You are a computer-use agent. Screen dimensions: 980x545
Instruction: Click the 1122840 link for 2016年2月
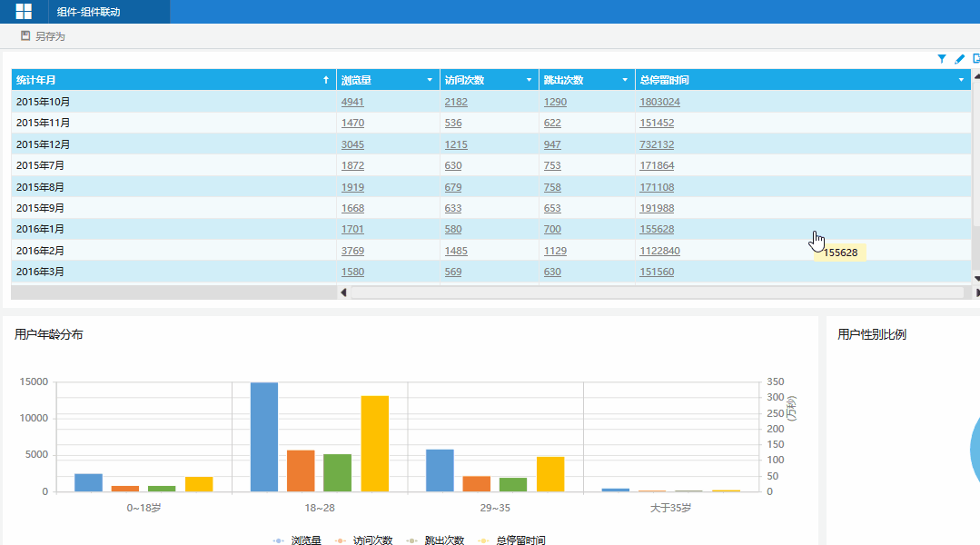pos(659,251)
